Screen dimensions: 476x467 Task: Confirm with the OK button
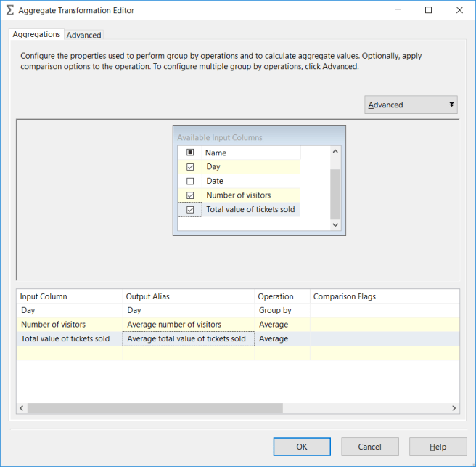coord(302,447)
